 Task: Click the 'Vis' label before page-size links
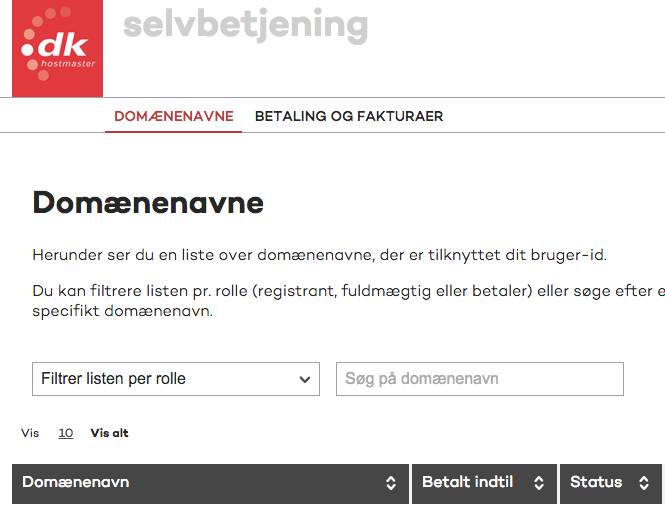[x=30, y=433]
